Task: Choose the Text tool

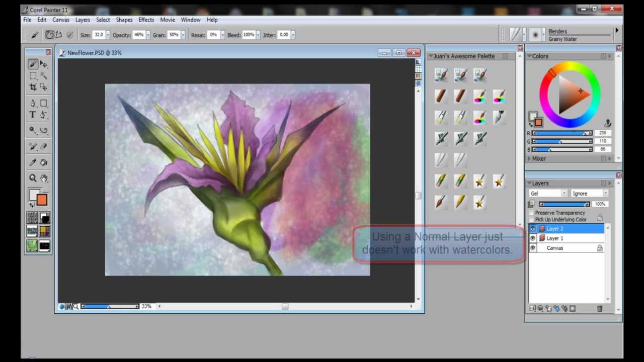Action: (x=32, y=114)
